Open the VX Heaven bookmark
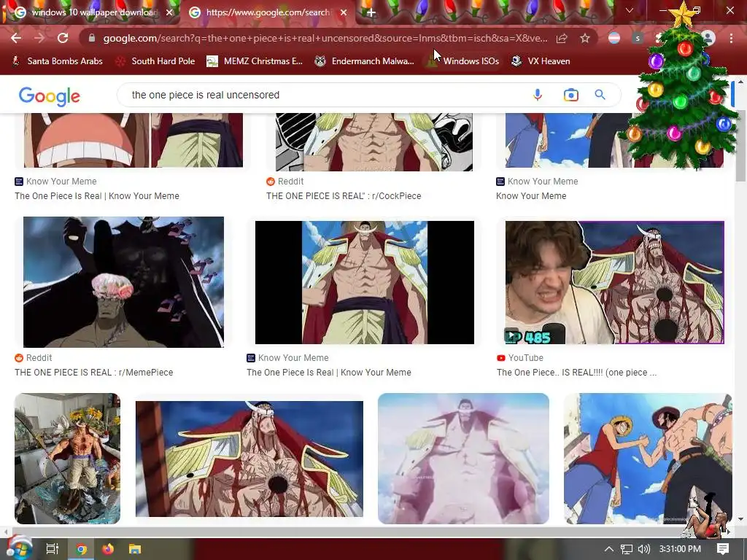The image size is (747, 560). pos(541,61)
